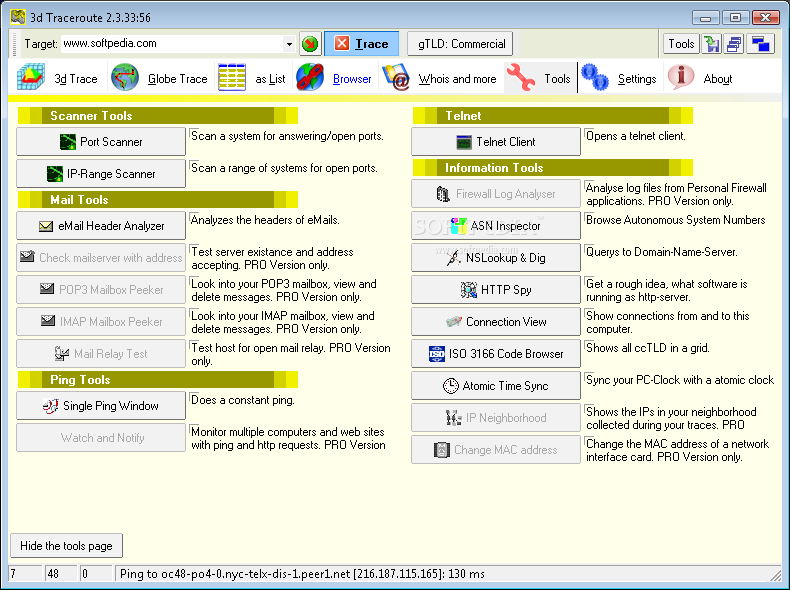The width and height of the screenshot is (790, 590).
Task: Launch IP-Range Scanner tool
Action: click(x=101, y=174)
